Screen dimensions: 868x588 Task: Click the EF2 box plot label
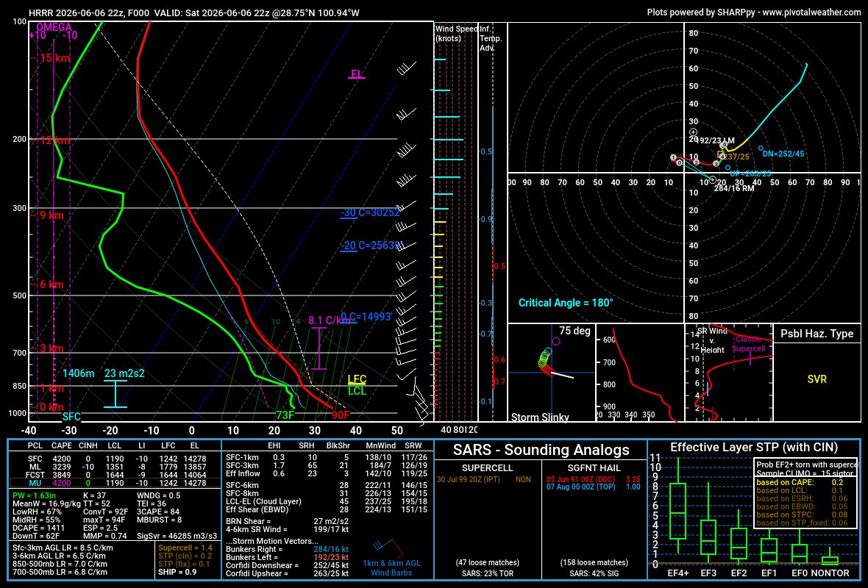(x=739, y=573)
